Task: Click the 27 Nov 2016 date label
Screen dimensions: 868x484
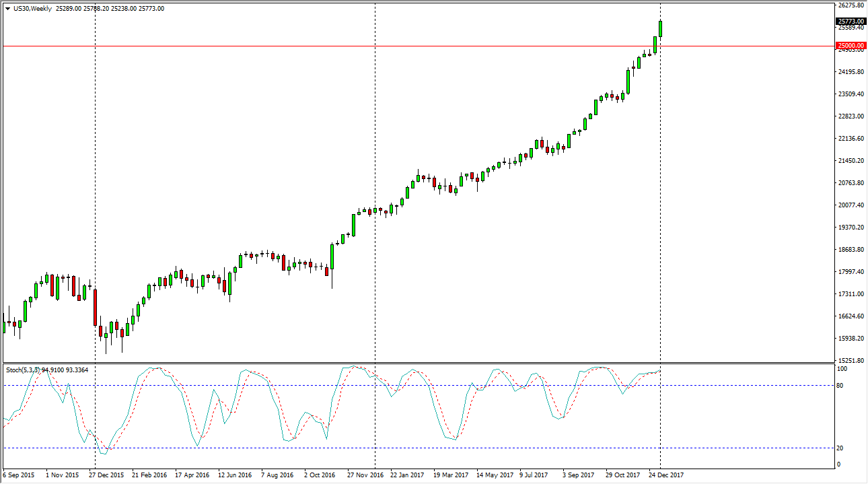Action: coord(365,475)
